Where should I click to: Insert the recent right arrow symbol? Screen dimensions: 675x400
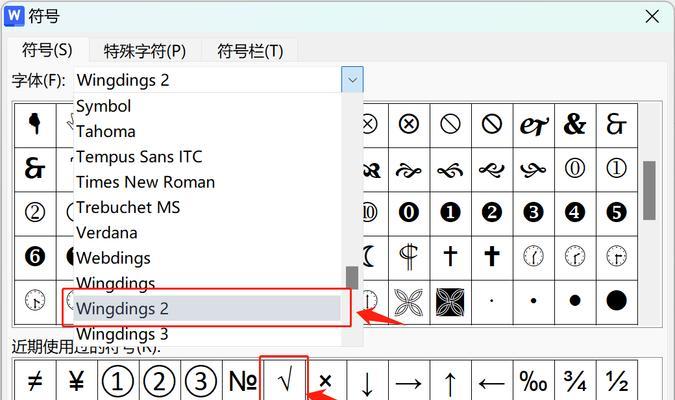(409, 381)
